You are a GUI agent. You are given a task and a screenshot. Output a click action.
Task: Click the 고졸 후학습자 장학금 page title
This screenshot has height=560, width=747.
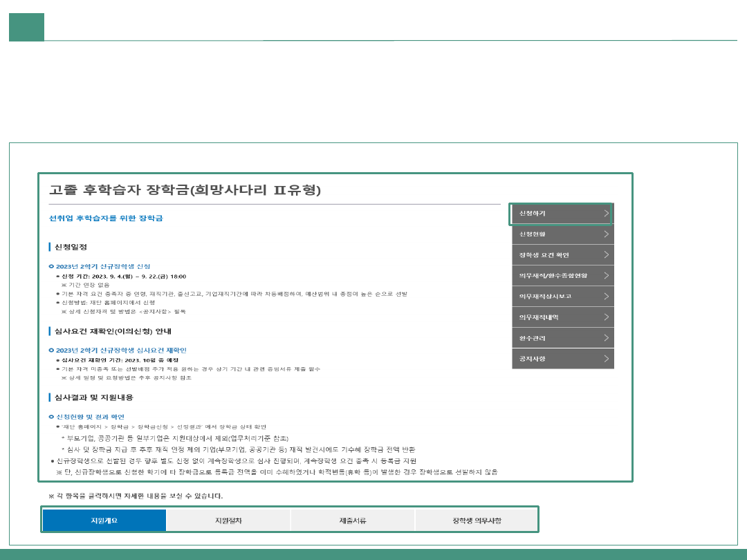pos(185,190)
